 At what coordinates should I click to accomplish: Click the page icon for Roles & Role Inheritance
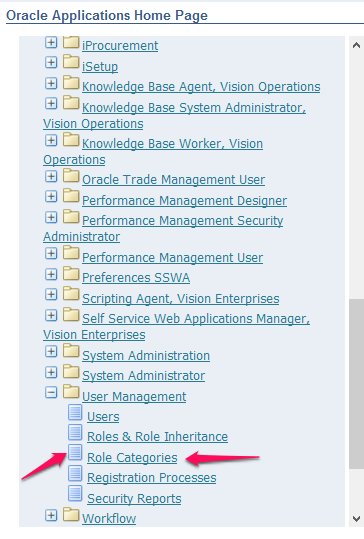[x=75, y=432]
